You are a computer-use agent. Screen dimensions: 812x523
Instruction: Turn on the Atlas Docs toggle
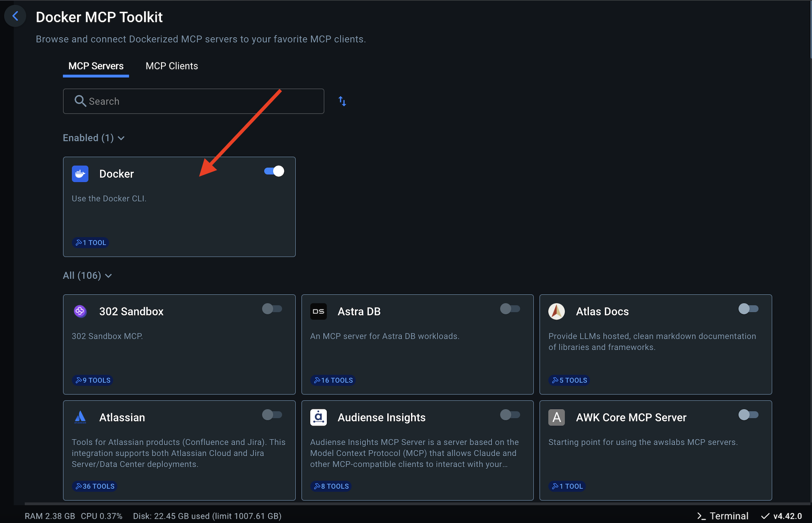tap(748, 309)
